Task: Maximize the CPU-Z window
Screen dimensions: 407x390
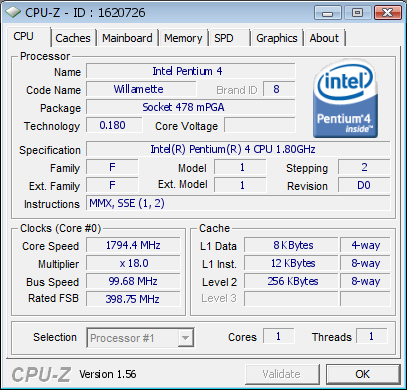Action: 357,13
